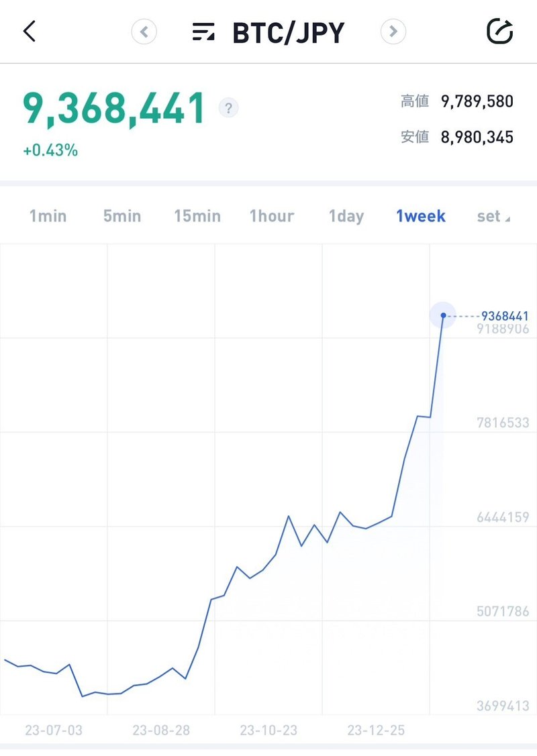Switch to 15min chart interval
Image resolution: width=537 pixels, height=756 pixels.
click(197, 216)
